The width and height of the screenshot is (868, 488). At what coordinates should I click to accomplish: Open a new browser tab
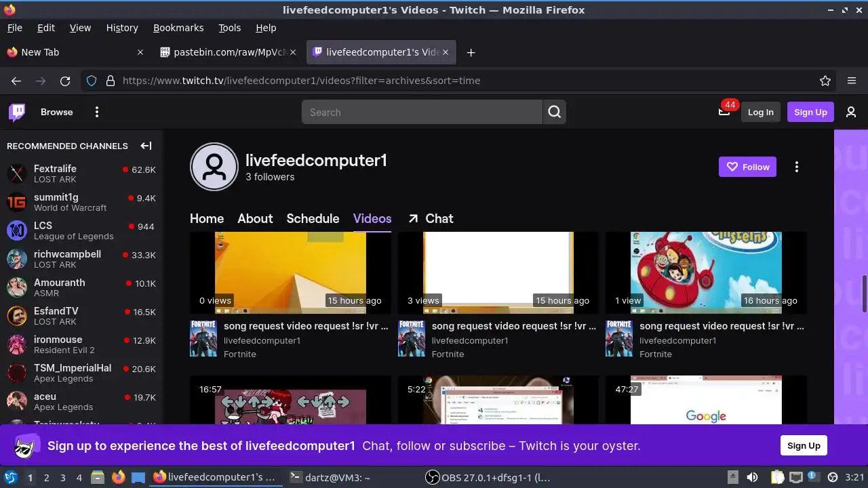pyautogui.click(x=471, y=52)
